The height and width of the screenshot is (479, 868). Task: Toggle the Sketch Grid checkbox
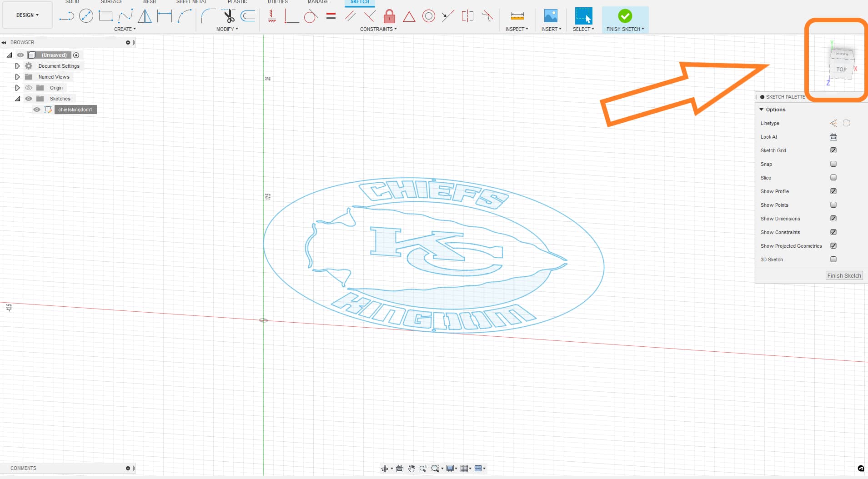pos(833,150)
